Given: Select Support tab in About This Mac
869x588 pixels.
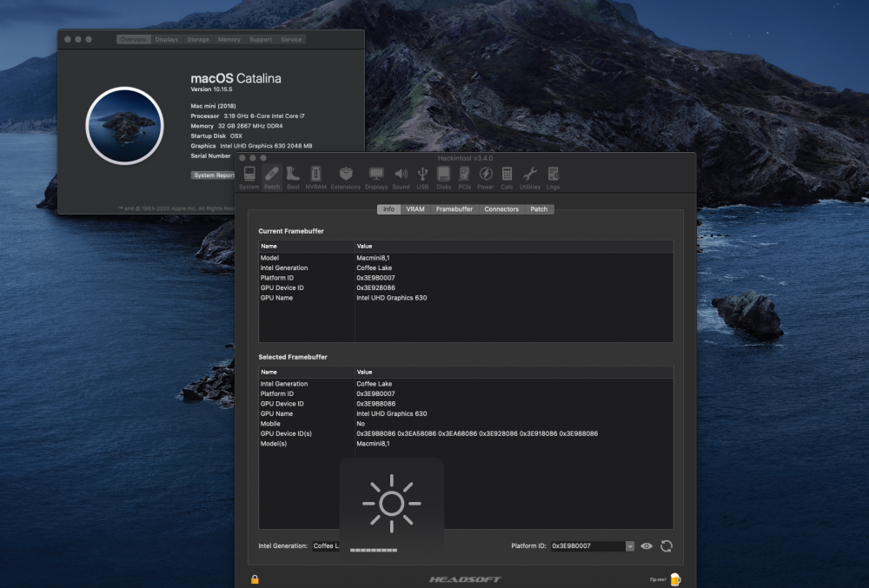Looking at the screenshot, I should (261, 39).
